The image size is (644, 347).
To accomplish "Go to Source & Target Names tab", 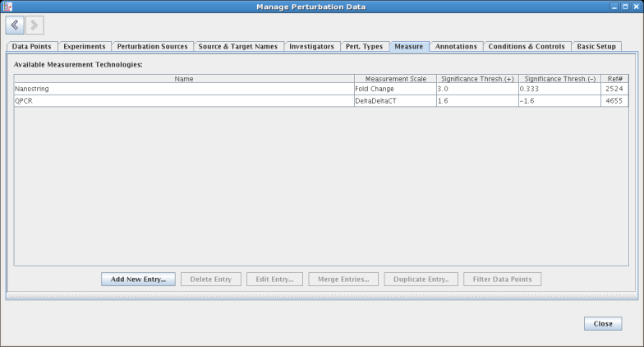I will 238,47.
